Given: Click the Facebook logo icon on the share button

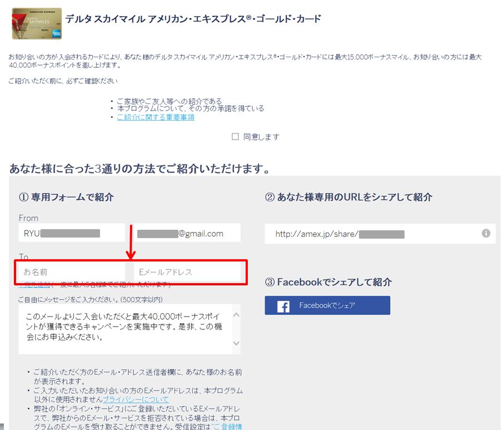Looking at the screenshot, I should click(x=283, y=306).
